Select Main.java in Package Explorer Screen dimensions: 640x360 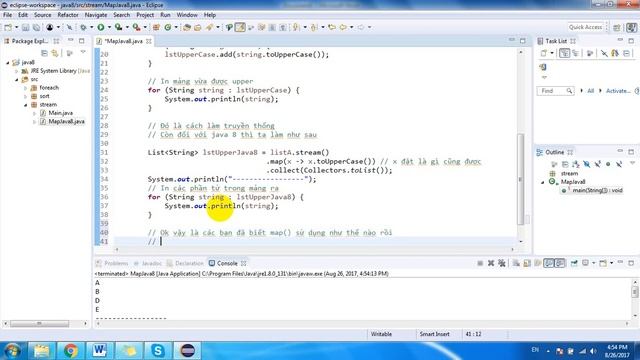pyautogui.click(x=60, y=113)
